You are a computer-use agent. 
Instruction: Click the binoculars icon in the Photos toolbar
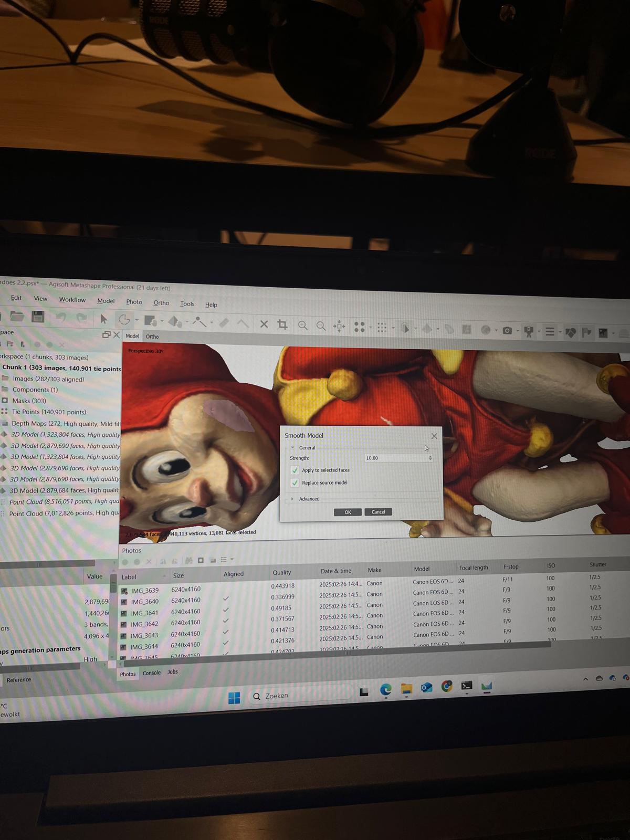[188, 561]
